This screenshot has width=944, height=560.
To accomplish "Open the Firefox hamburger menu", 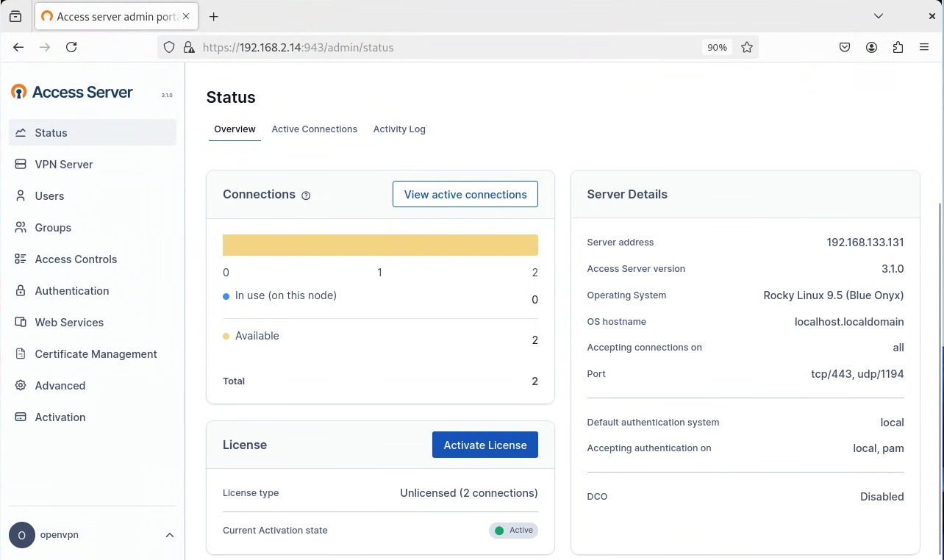I will click(924, 47).
